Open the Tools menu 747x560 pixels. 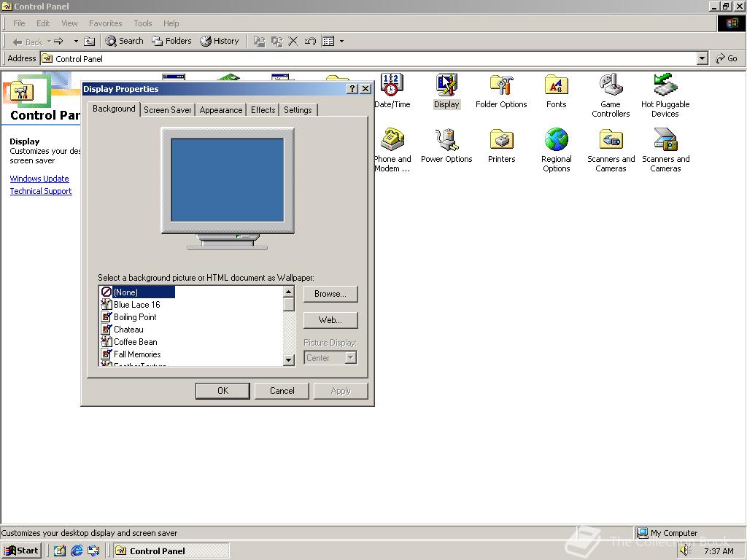[142, 23]
